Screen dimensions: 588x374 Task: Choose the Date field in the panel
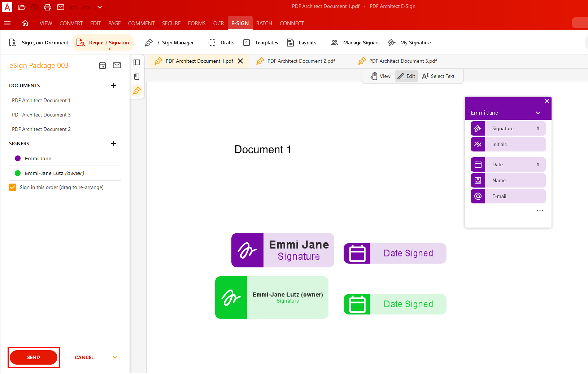pos(508,164)
